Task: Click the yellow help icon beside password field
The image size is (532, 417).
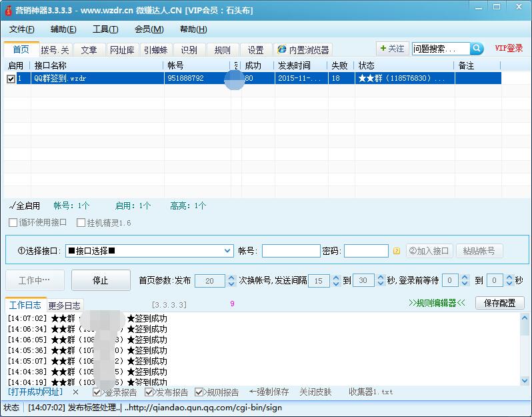Action: pyautogui.click(x=396, y=251)
